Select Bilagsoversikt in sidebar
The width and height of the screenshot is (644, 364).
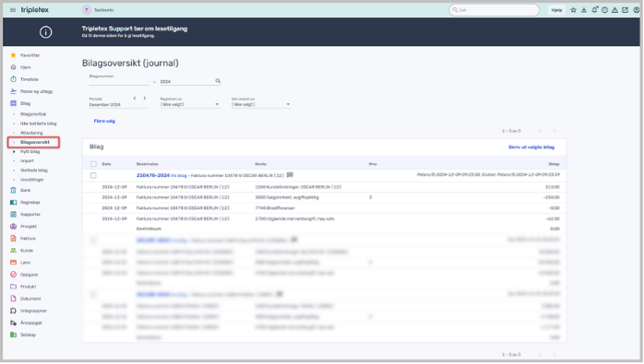point(35,143)
